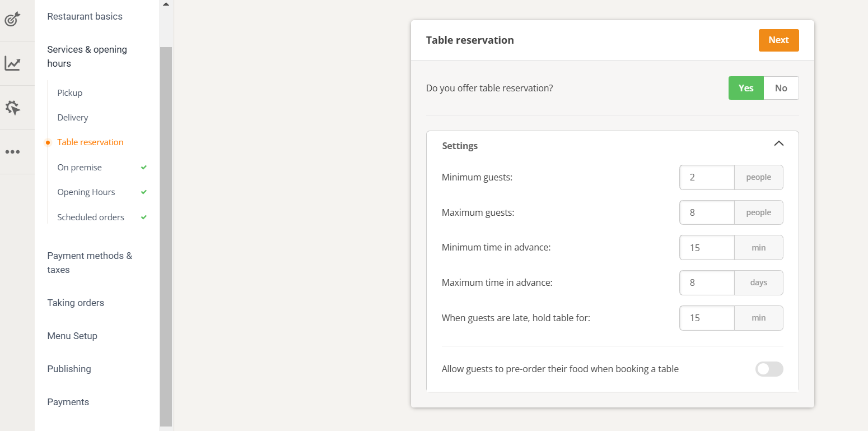This screenshot has width=868, height=431.
Task: Expand Payment methods & taxes section
Action: tap(90, 262)
